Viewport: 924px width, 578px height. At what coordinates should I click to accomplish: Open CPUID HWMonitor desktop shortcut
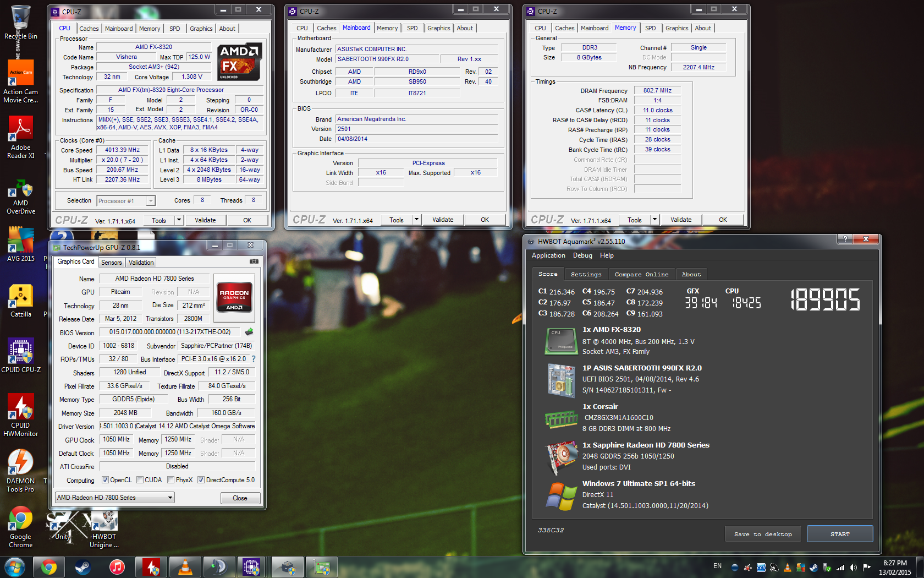(x=21, y=415)
